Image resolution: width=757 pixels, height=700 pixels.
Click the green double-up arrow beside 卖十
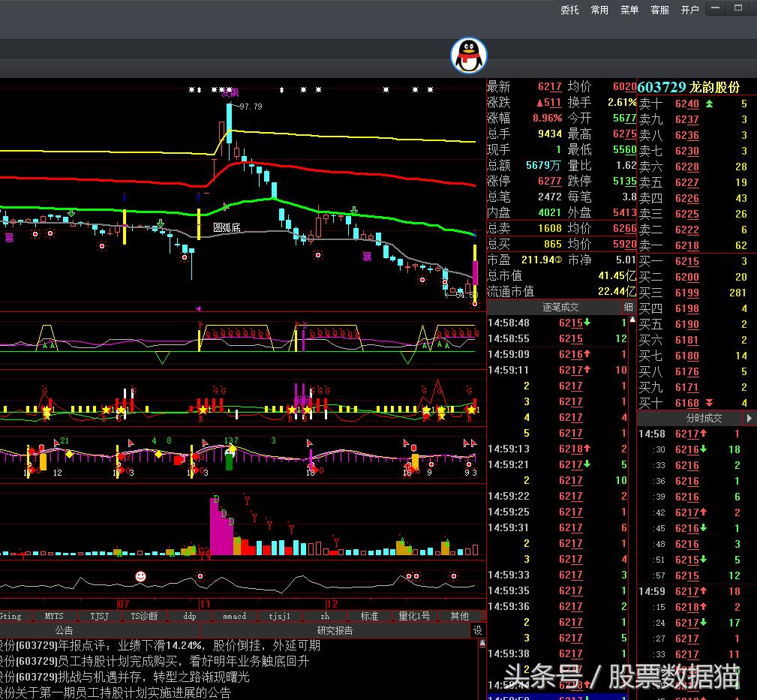pos(709,104)
